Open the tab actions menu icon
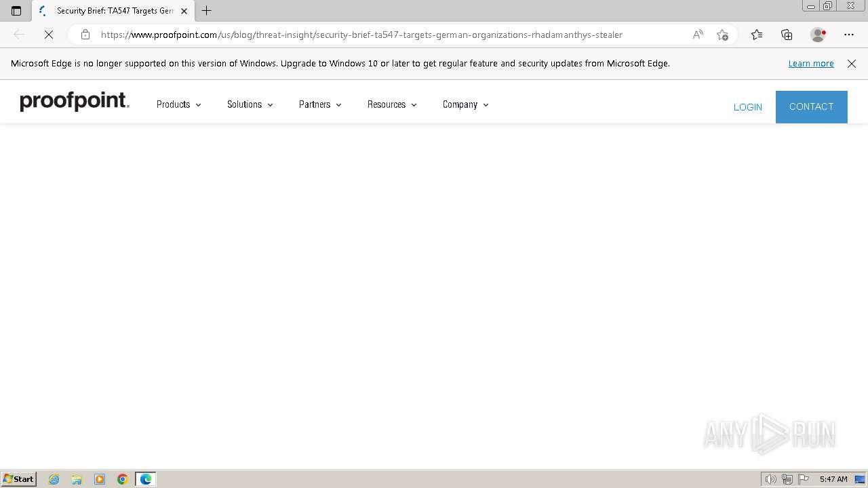Screen dimensions: 868x488 (x=16, y=11)
